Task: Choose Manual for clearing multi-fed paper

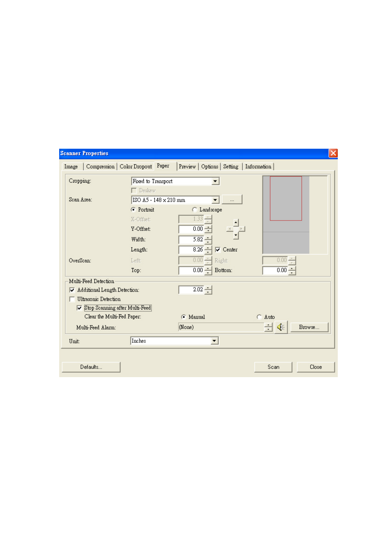Action: (184, 317)
